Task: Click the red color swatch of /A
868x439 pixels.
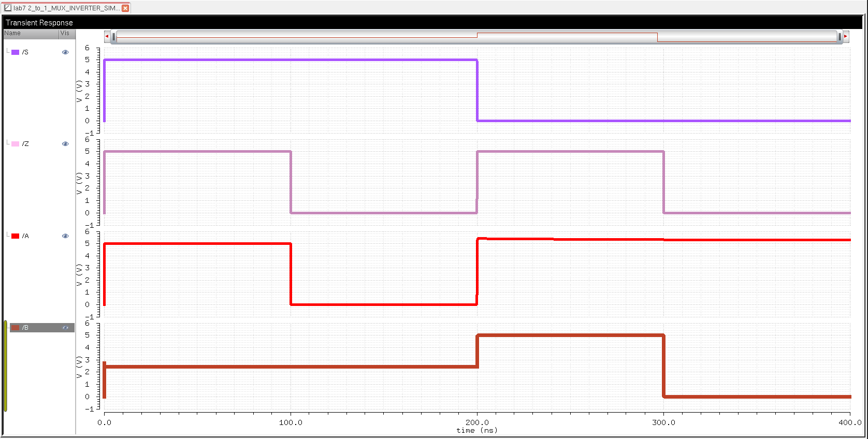Action: (16, 236)
